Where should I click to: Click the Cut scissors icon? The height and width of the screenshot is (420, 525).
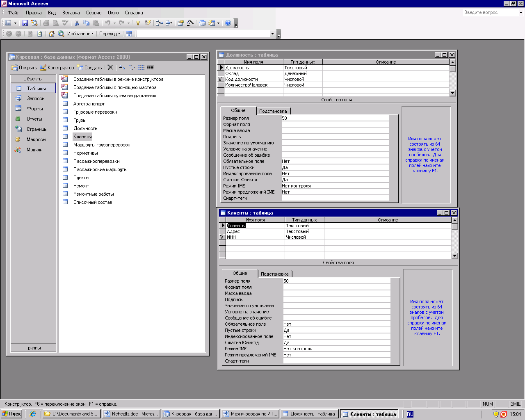click(x=77, y=23)
